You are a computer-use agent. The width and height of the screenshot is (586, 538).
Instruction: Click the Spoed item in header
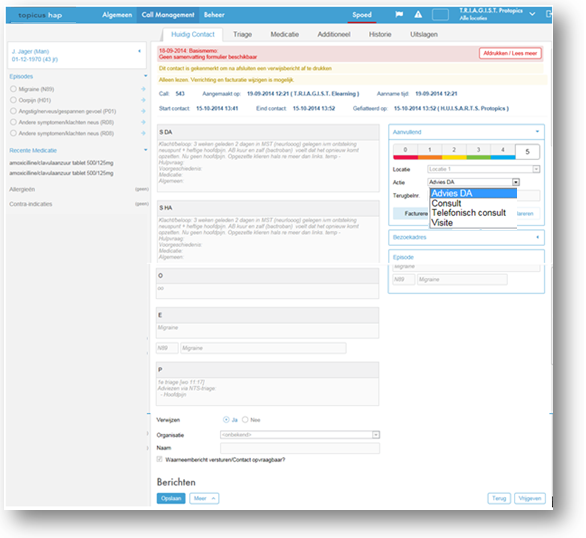[362, 15]
